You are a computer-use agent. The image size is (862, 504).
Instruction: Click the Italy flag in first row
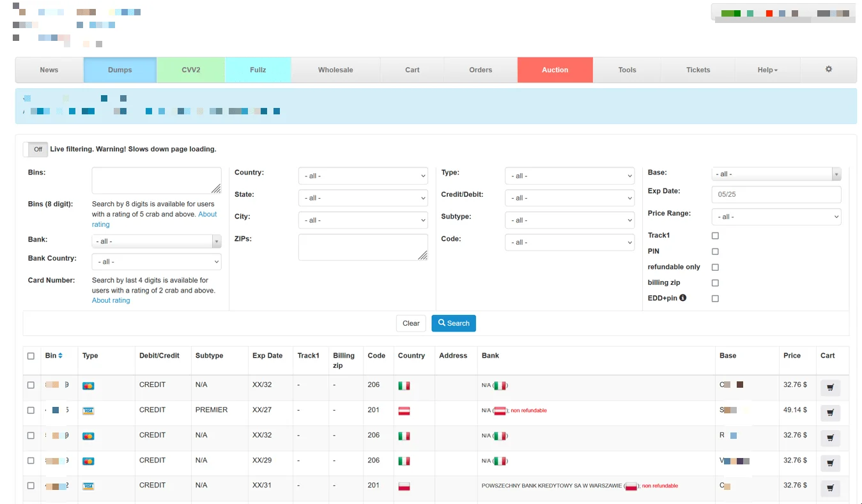(x=404, y=386)
